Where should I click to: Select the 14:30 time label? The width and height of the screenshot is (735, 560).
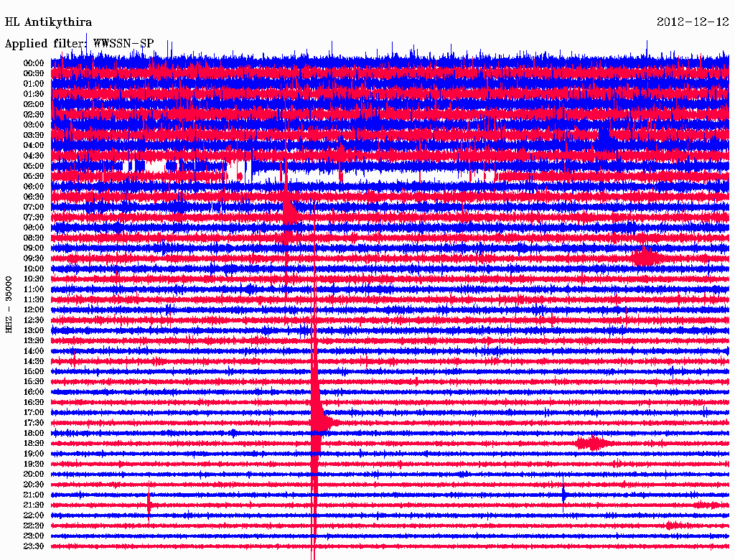pyautogui.click(x=34, y=362)
